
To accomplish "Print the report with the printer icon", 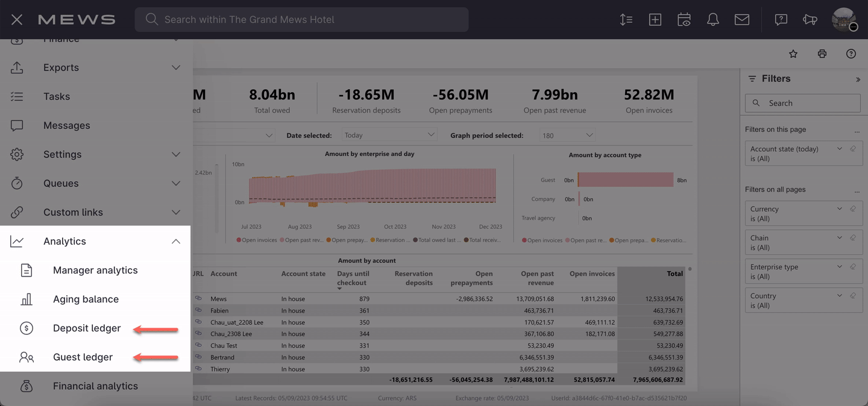I will pyautogui.click(x=822, y=54).
